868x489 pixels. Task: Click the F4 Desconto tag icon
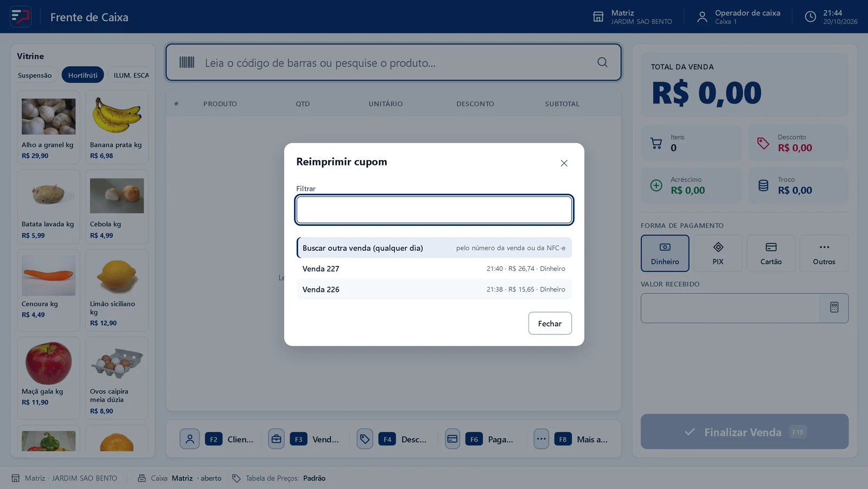(x=365, y=439)
